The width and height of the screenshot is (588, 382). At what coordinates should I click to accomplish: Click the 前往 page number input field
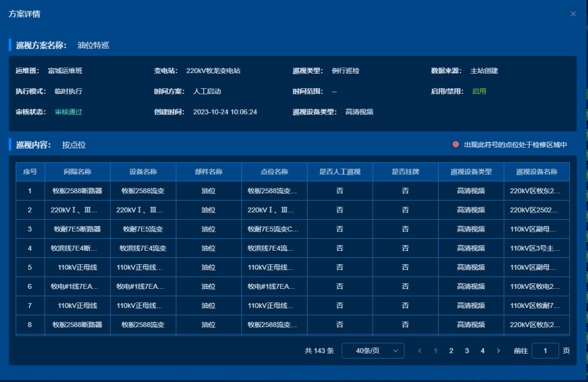coord(545,351)
